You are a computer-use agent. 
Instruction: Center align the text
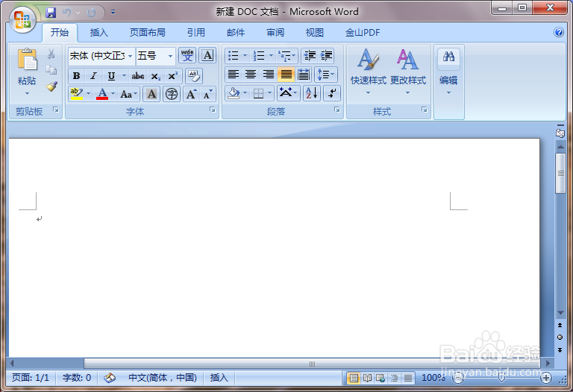[x=251, y=75]
